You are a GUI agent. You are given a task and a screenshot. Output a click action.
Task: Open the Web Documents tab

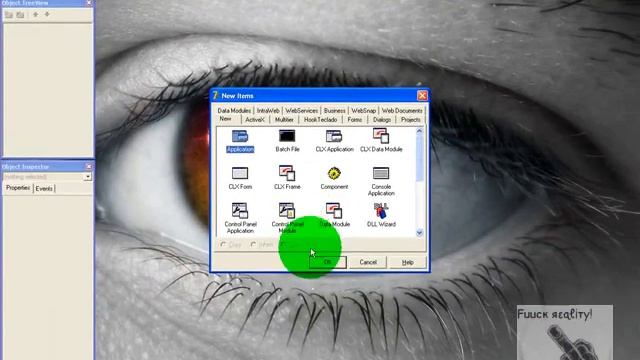tap(402, 111)
